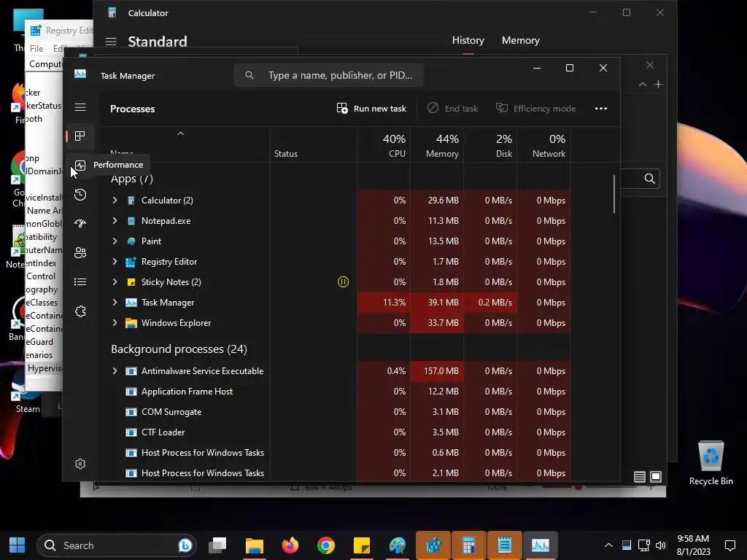This screenshot has width=747, height=560.
Task: Open the Details sidebar icon
Action: pyautogui.click(x=80, y=282)
